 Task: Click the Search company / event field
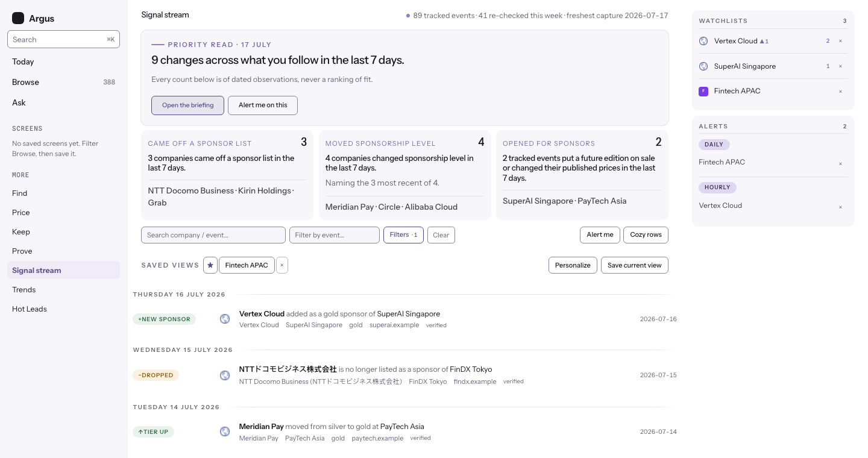coord(213,235)
